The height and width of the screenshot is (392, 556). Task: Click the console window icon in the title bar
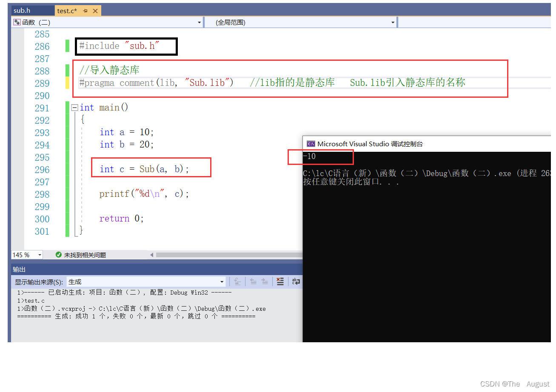pyautogui.click(x=311, y=144)
